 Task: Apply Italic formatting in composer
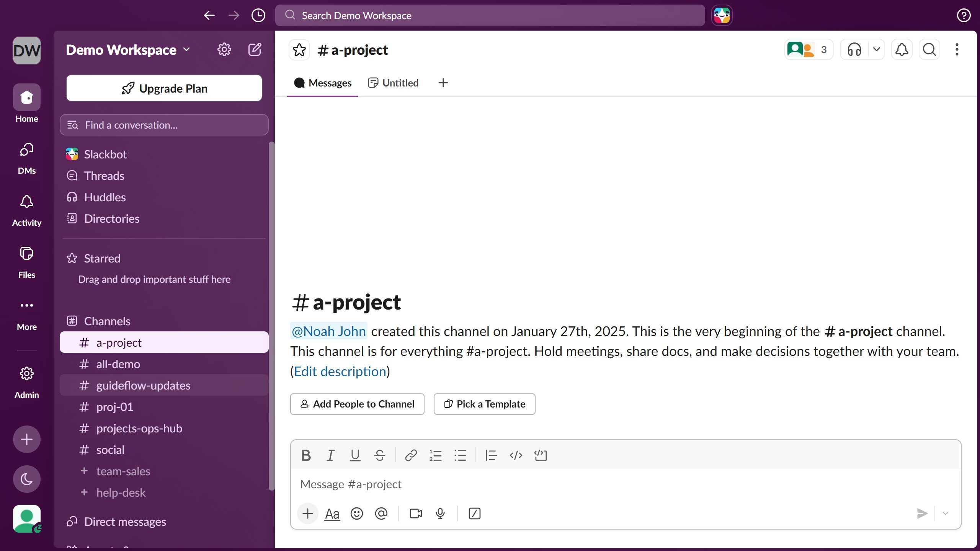pyautogui.click(x=330, y=455)
